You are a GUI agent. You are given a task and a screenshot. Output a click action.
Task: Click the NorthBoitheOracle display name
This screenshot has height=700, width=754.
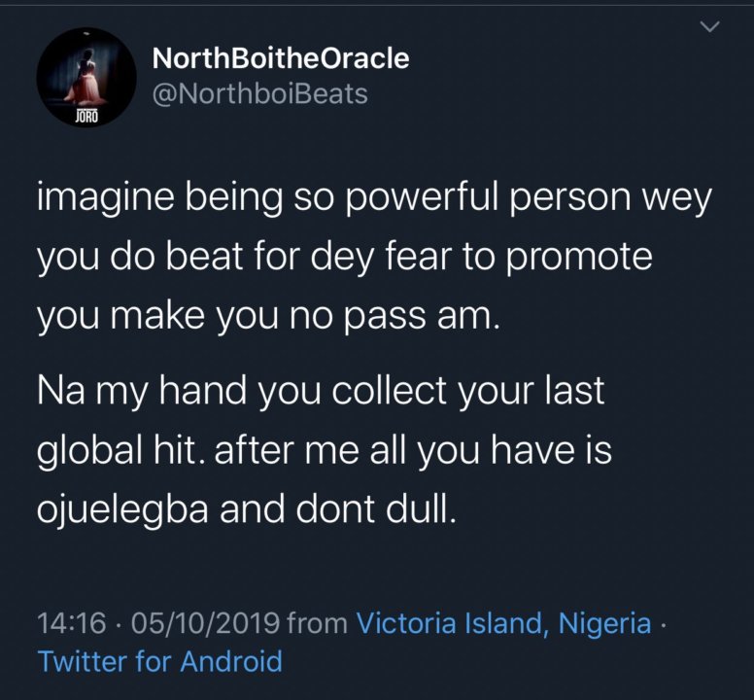(x=281, y=58)
